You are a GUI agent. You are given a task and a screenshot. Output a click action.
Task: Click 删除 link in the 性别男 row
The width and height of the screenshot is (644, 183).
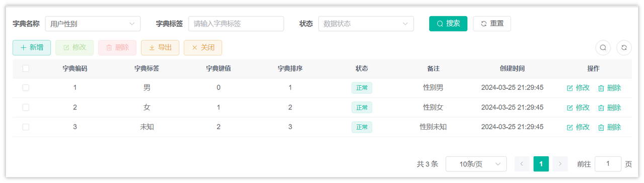(x=609, y=88)
